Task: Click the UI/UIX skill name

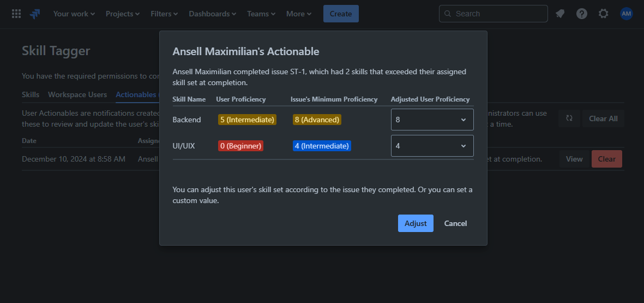Action: [x=184, y=146]
